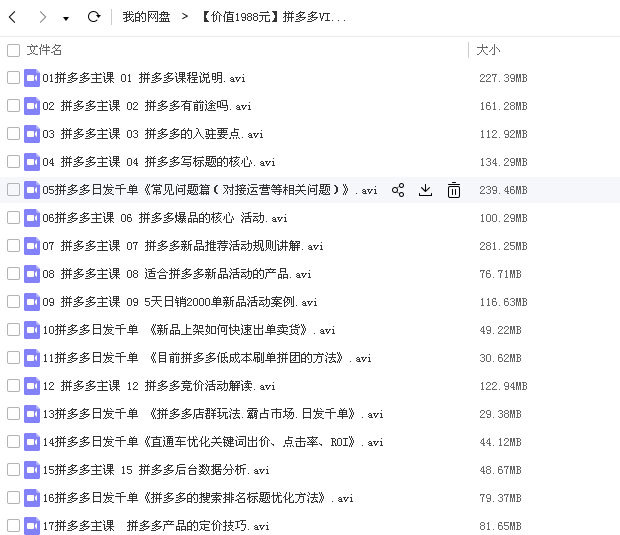
Task: Sort files by 文件名 column header
Action: [44, 50]
